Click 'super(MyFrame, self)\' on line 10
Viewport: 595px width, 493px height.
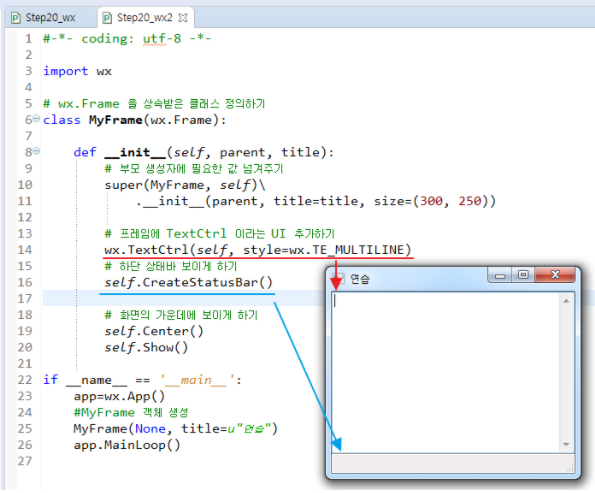click(185, 185)
